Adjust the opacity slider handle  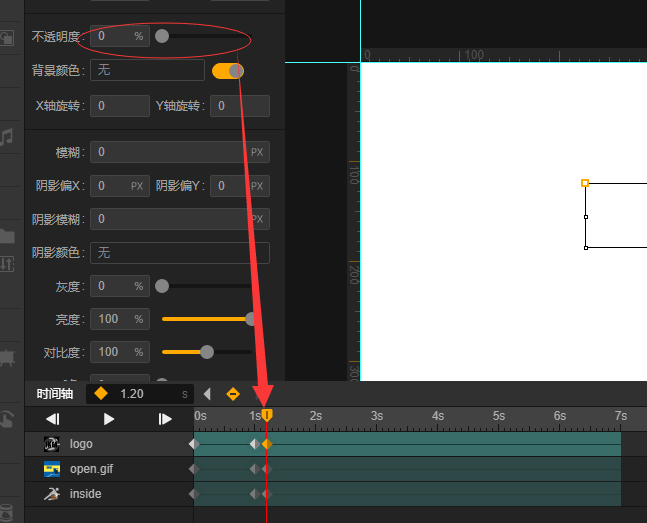pyautogui.click(x=162, y=36)
